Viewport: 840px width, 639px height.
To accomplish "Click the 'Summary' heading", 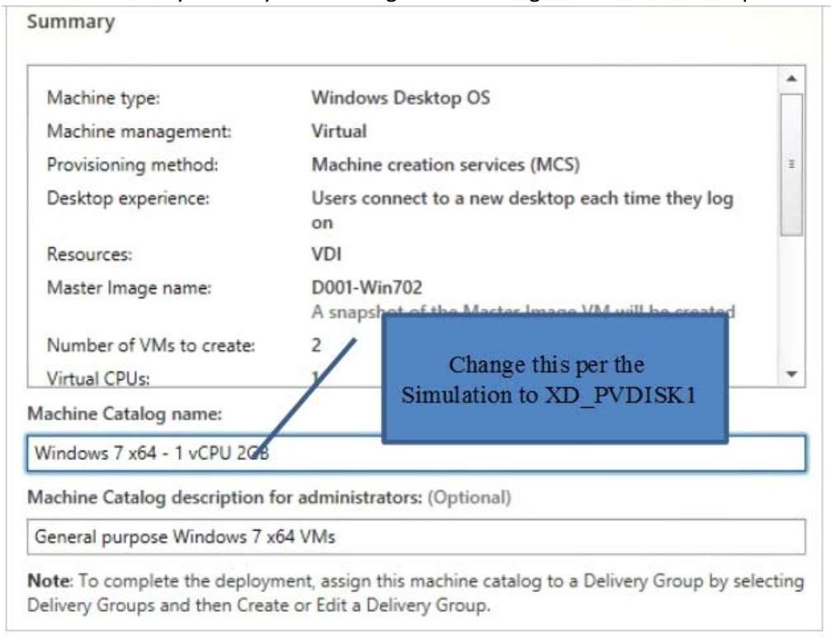I will pyautogui.click(x=71, y=22).
